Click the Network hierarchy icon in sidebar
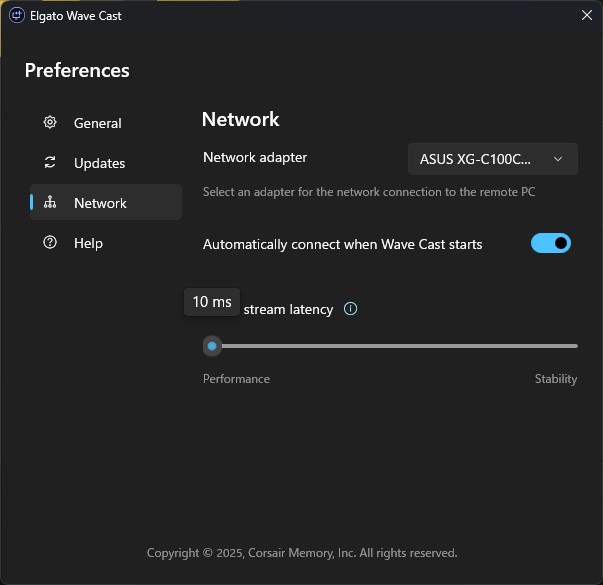The image size is (603, 585). point(50,203)
